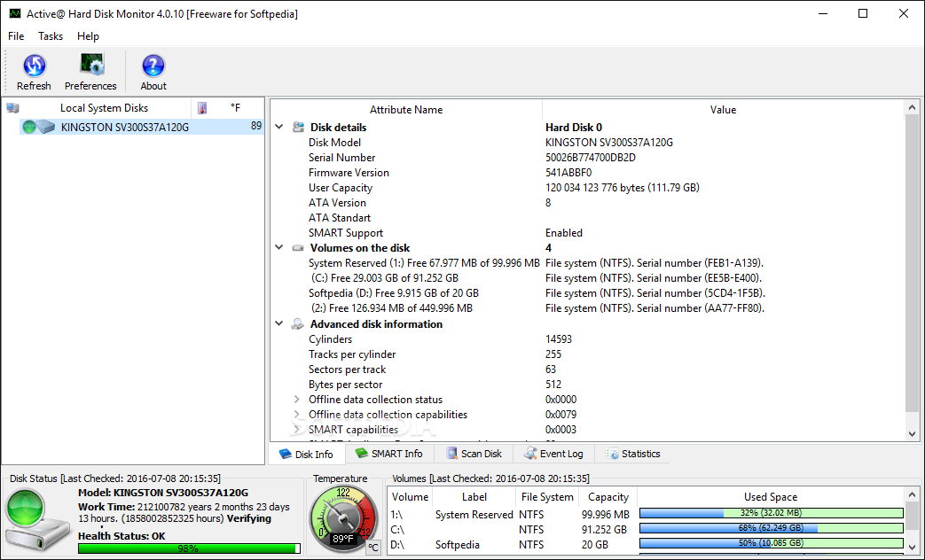Click attribute list scroll up arrow
Viewport: 925px width, 560px height.
(912, 108)
